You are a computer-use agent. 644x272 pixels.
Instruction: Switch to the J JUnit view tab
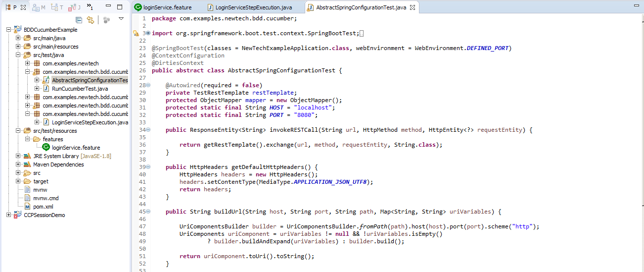click(74, 7)
